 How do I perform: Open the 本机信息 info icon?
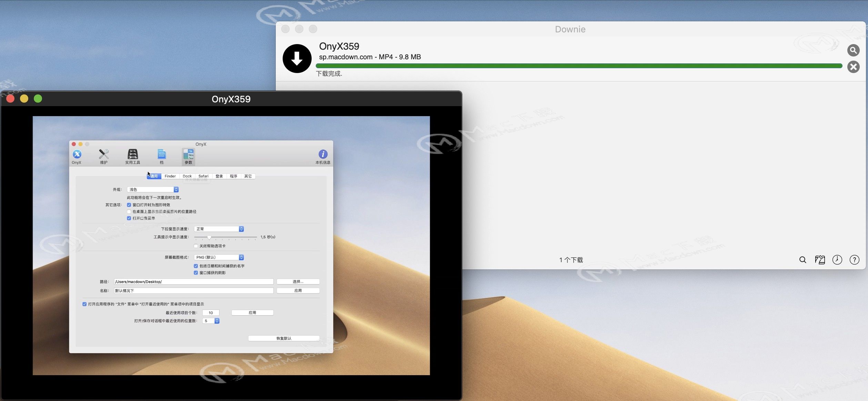click(323, 157)
